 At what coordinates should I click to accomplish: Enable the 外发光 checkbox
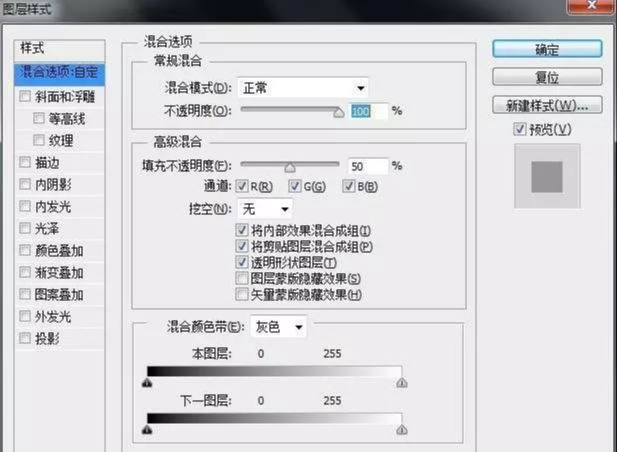tap(25, 316)
